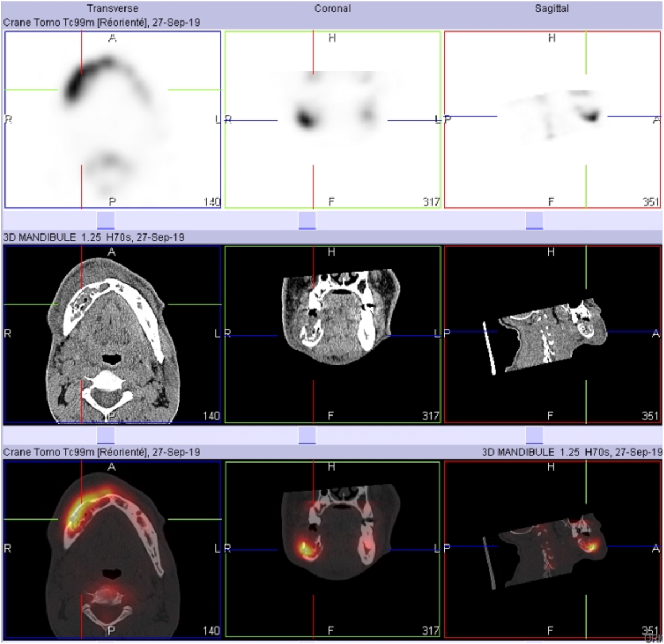
Task: Click the sagittal SPECT scintigraphy view
Action: 552,120
